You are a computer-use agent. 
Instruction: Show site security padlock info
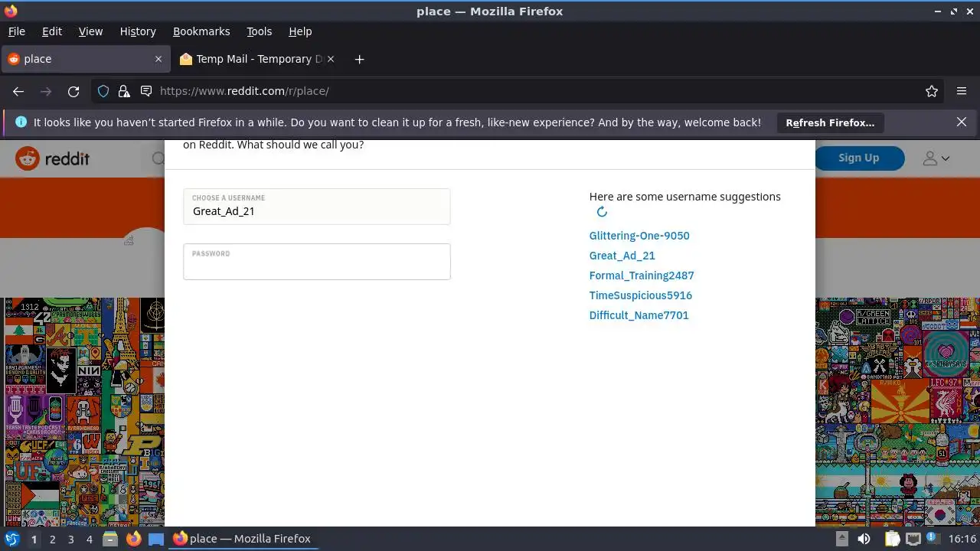(124, 91)
